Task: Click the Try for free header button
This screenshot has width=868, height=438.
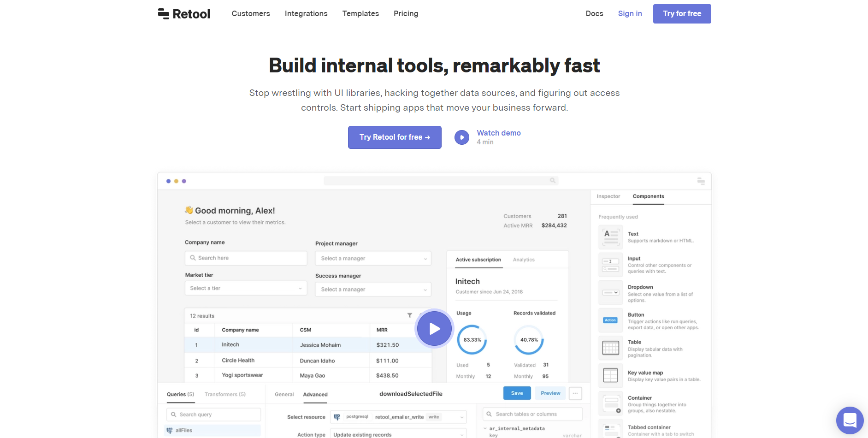Action: point(682,14)
